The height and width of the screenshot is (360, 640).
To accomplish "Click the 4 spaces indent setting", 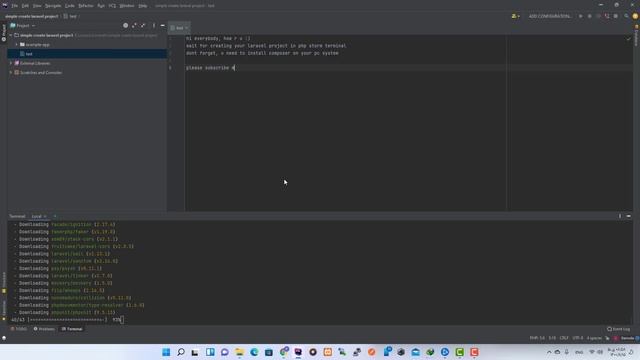I will pos(594,338).
